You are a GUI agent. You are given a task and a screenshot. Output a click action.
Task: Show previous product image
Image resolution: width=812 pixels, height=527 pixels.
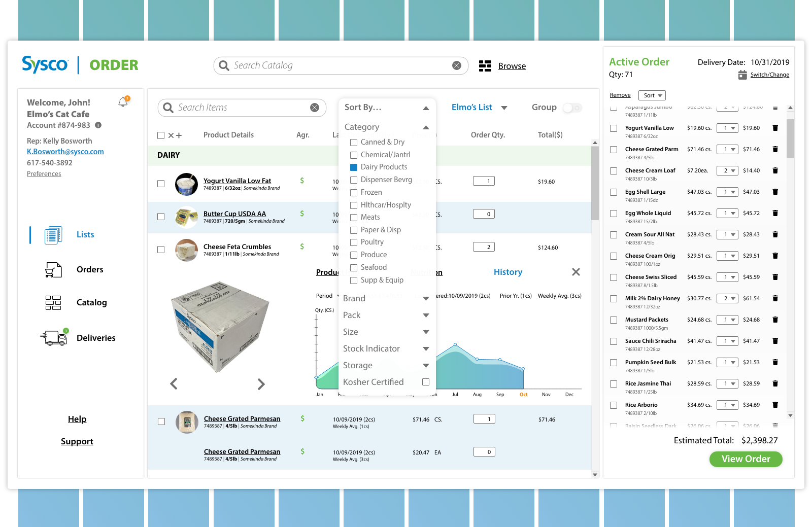(x=174, y=384)
